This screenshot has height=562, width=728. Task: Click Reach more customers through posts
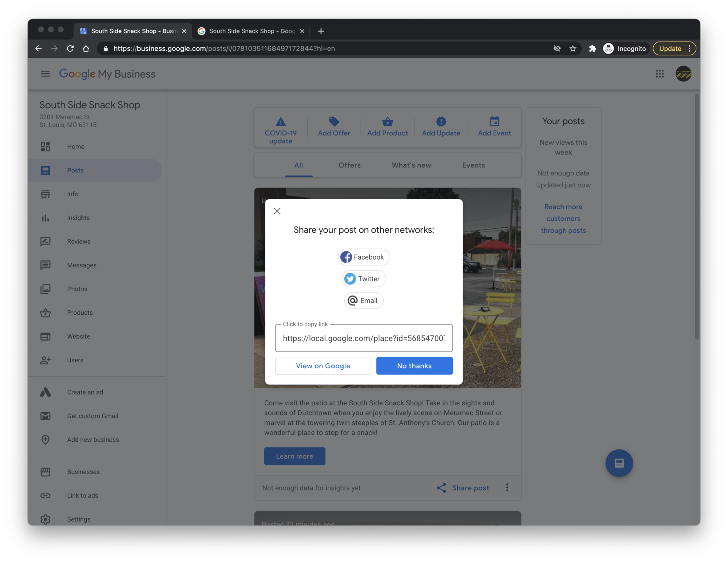tap(563, 219)
